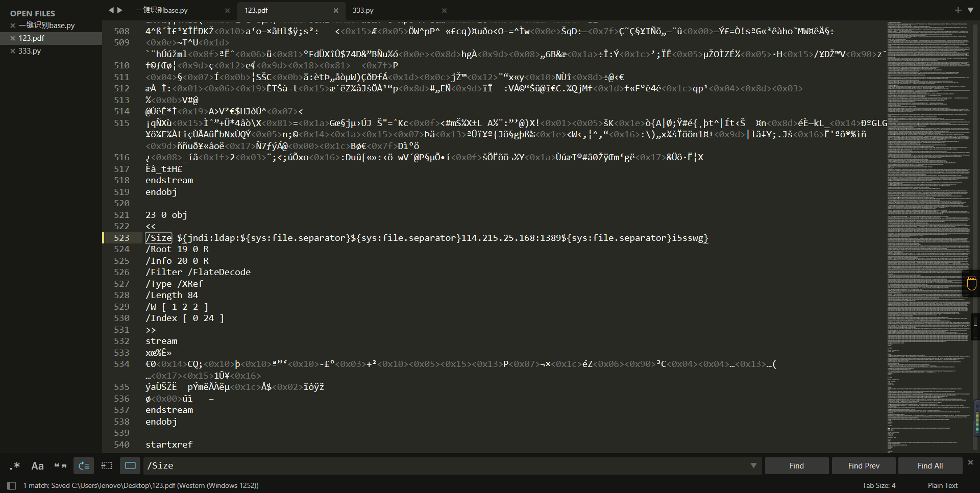This screenshot has width=980, height=493.
Task: Click the Find button
Action: point(796,465)
